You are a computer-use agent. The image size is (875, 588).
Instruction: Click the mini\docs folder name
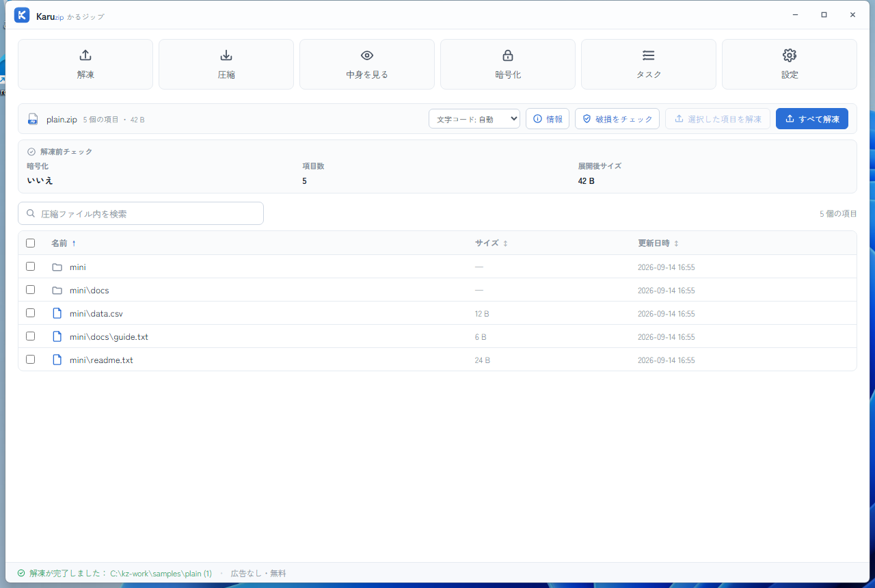pos(89,291)
